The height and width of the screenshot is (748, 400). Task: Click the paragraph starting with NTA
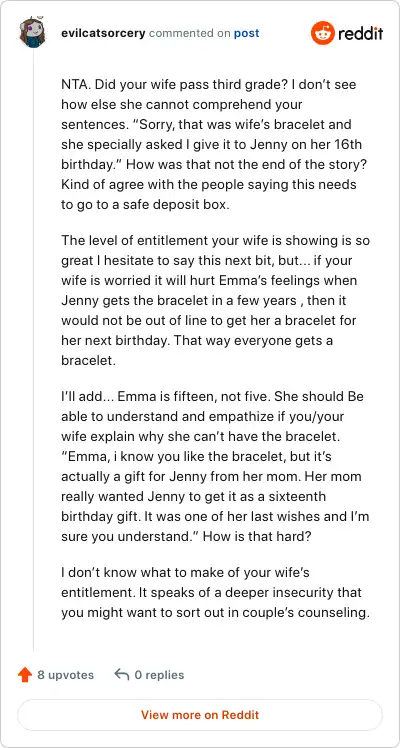click(214, 145)
